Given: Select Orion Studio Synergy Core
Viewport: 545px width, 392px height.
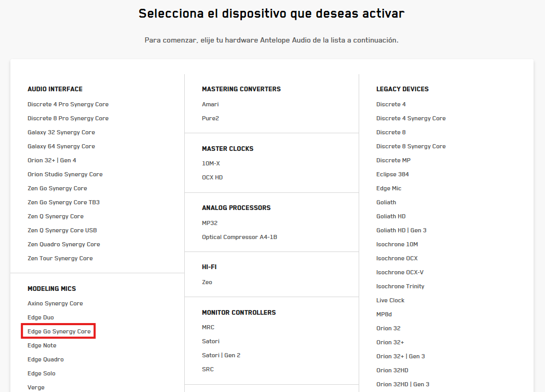Looking at the screenshot, I should pos(65,174).
